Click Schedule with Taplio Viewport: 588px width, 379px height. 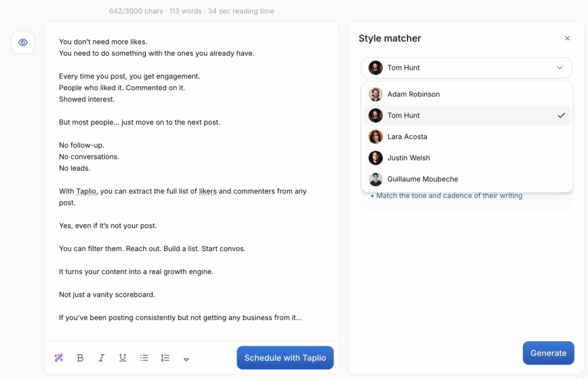click(285, 358)
